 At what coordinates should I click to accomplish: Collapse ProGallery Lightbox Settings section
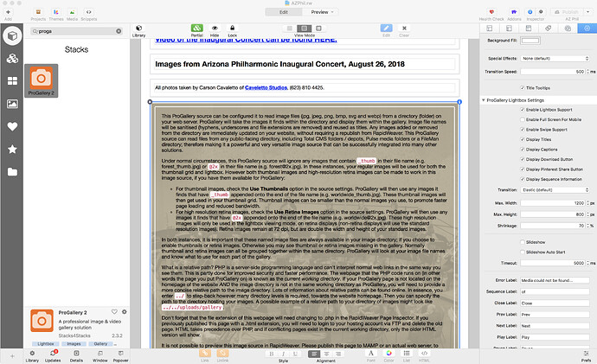point(484,100)
